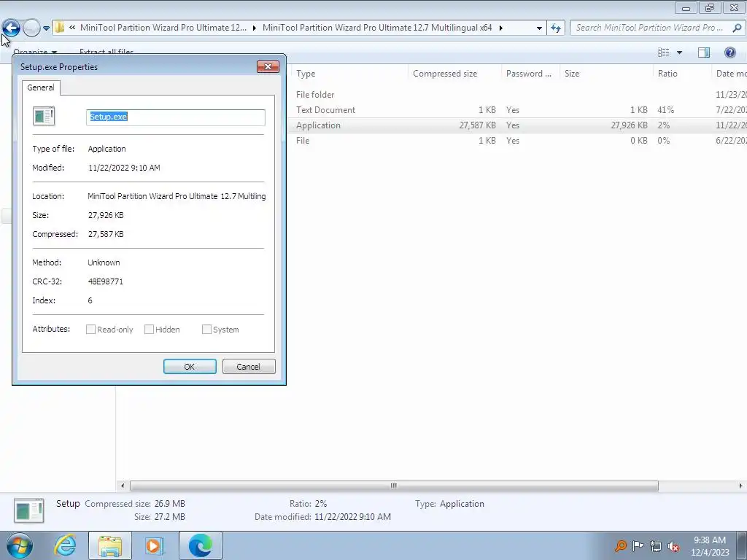Go back with the blue Back arrow
Viewport: 747px width, 560px height.
[11, 28]
